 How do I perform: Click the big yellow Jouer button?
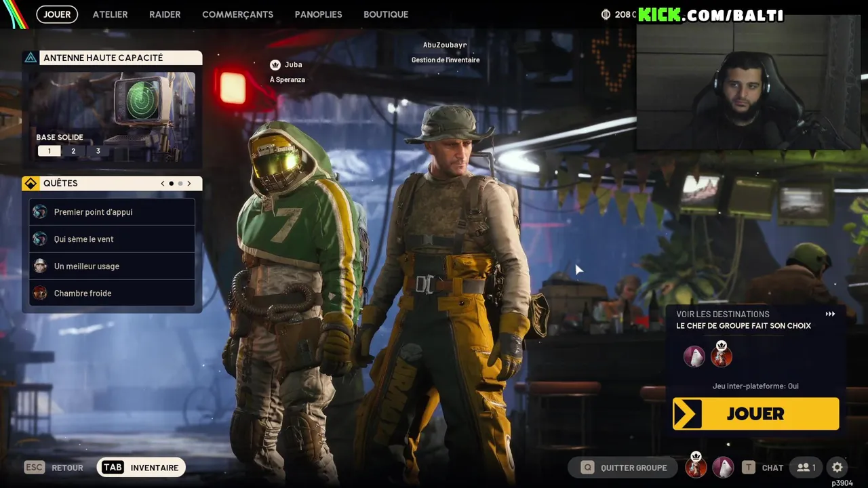coord(755,413)
